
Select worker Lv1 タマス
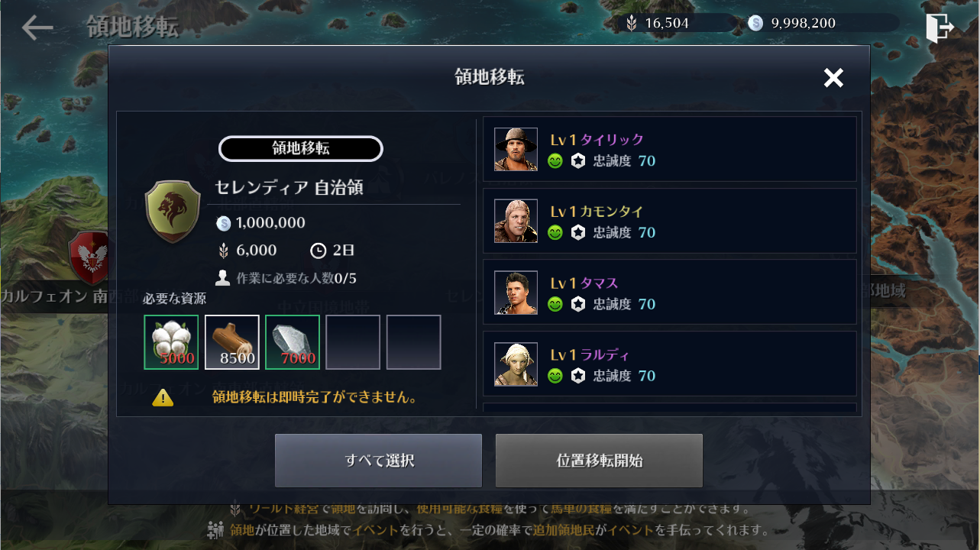[670, 293]
